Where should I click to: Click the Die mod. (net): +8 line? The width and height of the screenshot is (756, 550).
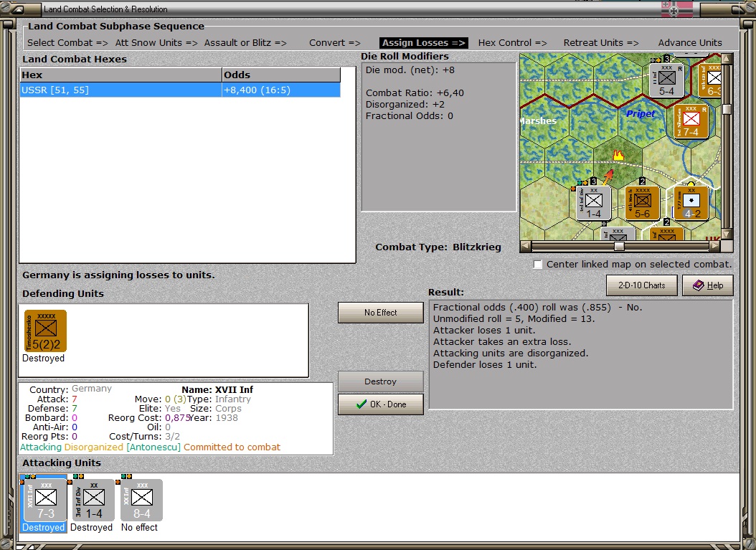[x=410, y=70]
